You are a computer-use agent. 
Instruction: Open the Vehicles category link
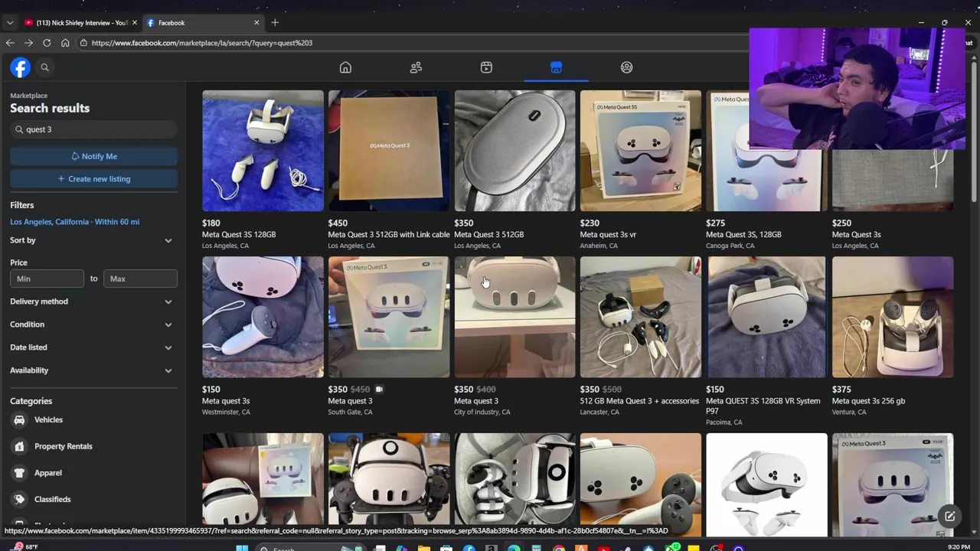(48, 419)
